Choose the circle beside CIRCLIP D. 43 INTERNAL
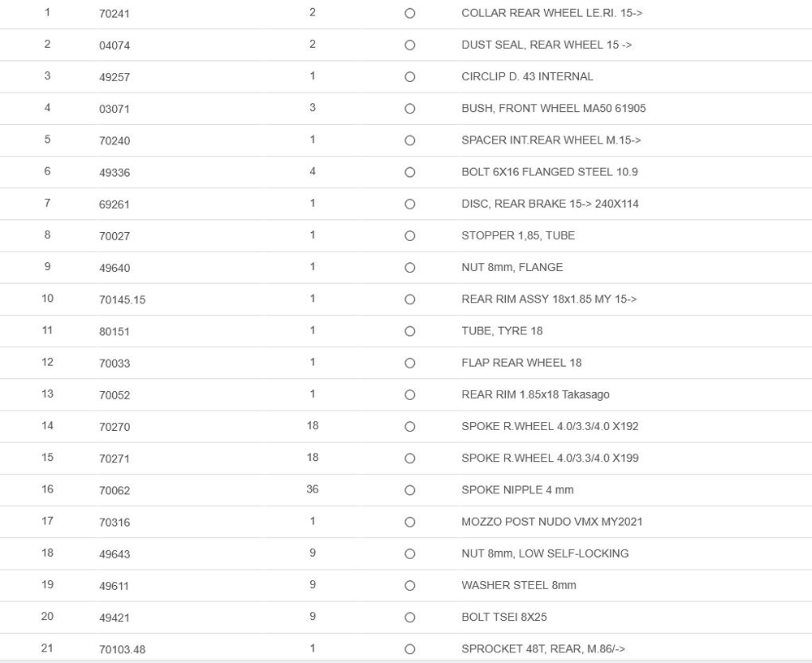Image resolution: width=812 pixels, height=663 pixels. point(409,77)
